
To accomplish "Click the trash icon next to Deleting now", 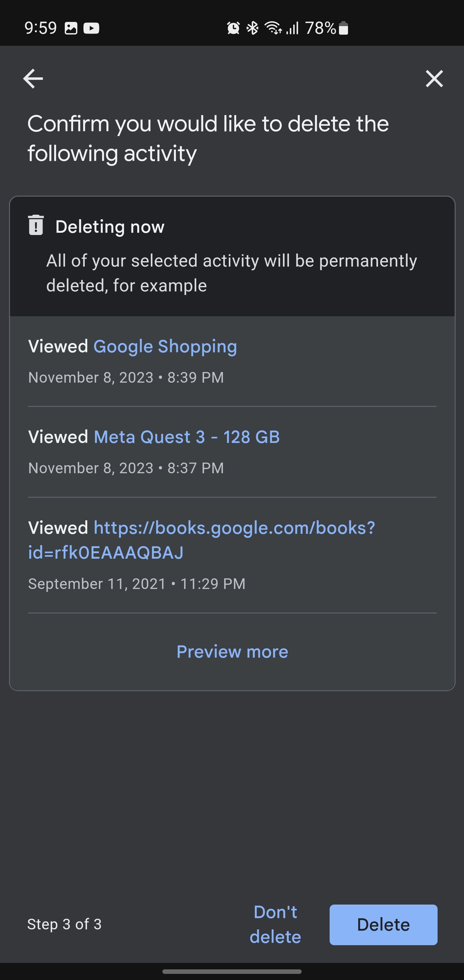I will click(x=35, y=226).
